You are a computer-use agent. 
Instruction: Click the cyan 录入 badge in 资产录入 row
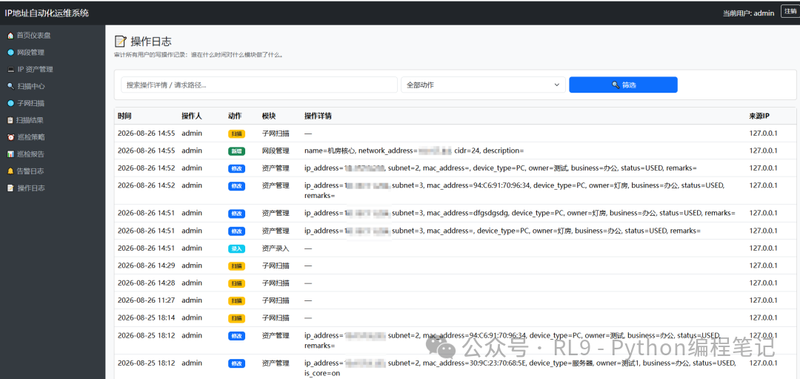coord(236,249)
